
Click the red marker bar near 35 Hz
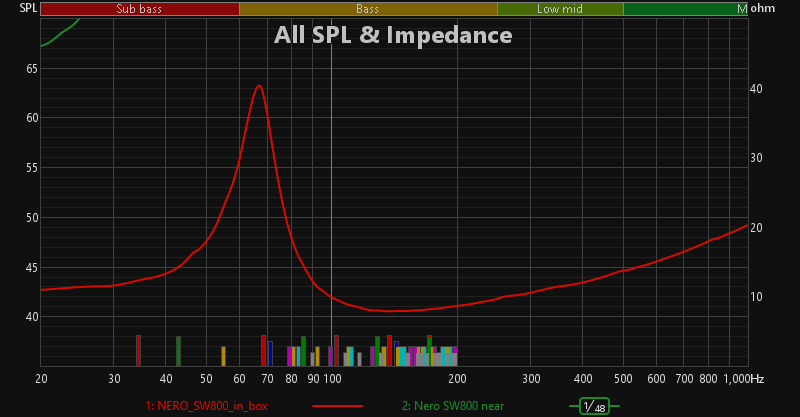pyautogui.click(x=138, y=351)
